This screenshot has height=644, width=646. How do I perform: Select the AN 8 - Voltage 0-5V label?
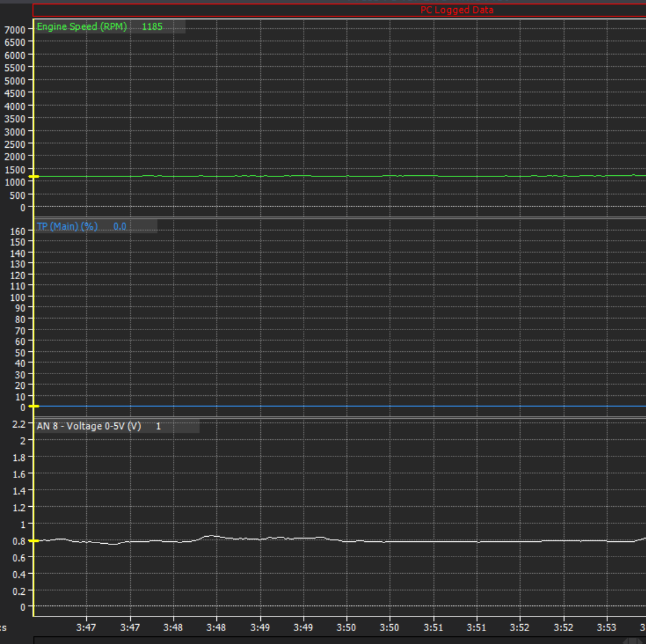click(x=89, y=426)
